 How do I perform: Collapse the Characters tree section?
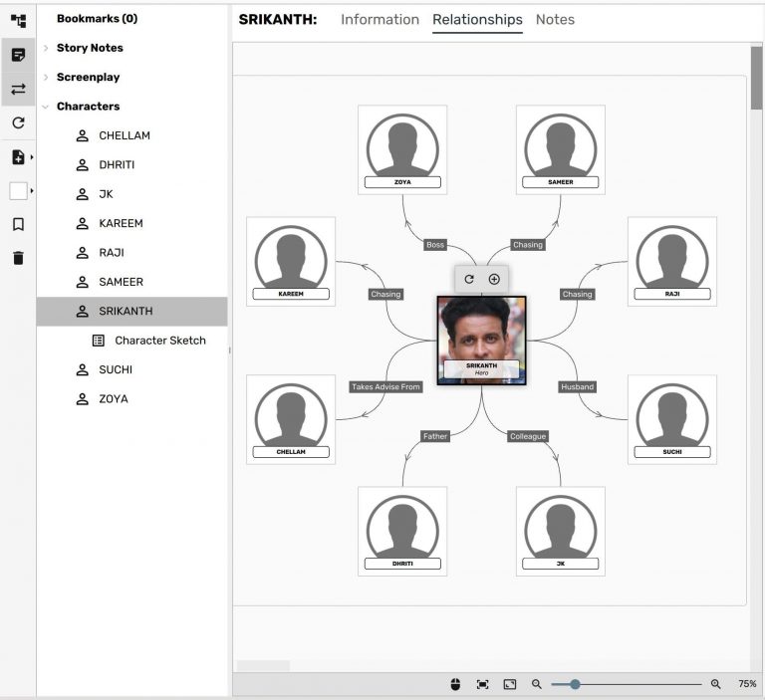[x=46, y=107]
